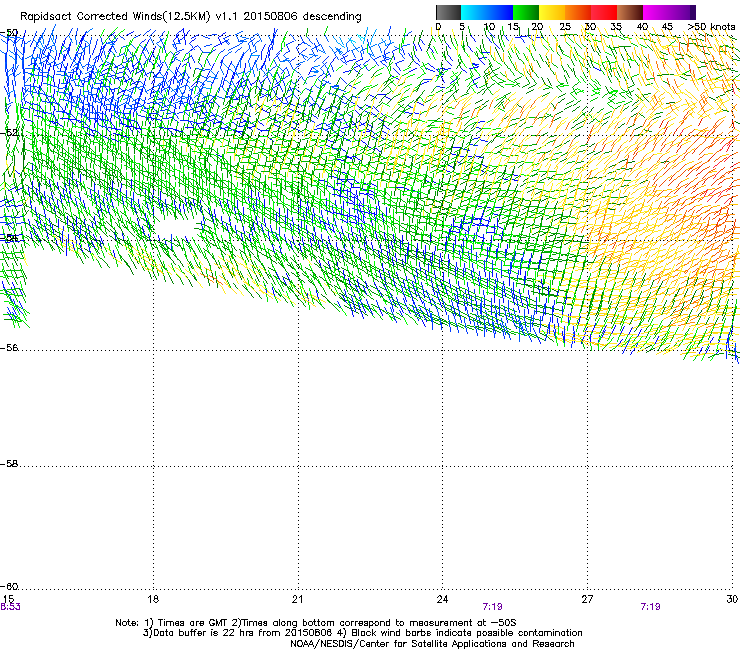This screenshot has height=650, width=740.
Task: Click the '25' legend scale label
Action: coord(565,26)
